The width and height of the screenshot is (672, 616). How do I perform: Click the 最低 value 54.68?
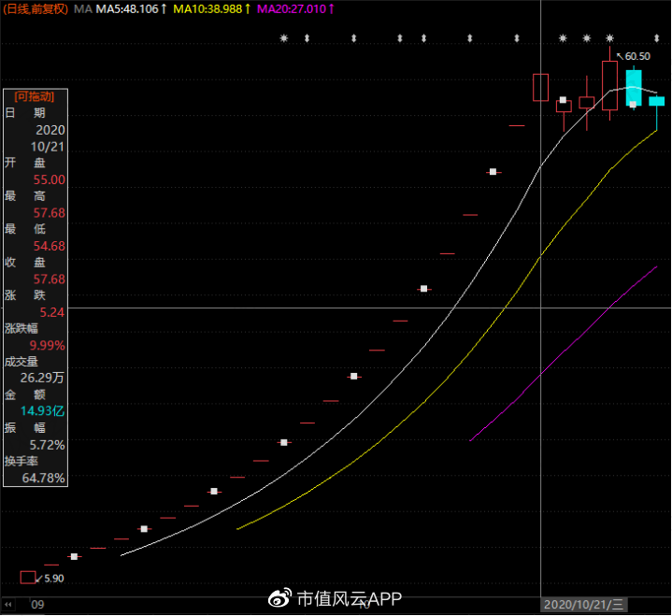pos(50,246)
